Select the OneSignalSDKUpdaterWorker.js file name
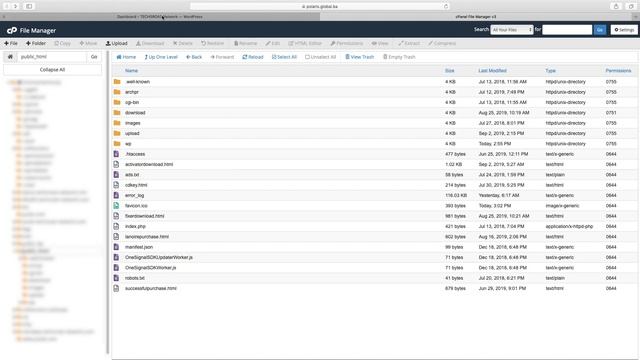Image resolution: width=640 pixels, height=360 pixels. pos(159,257)
